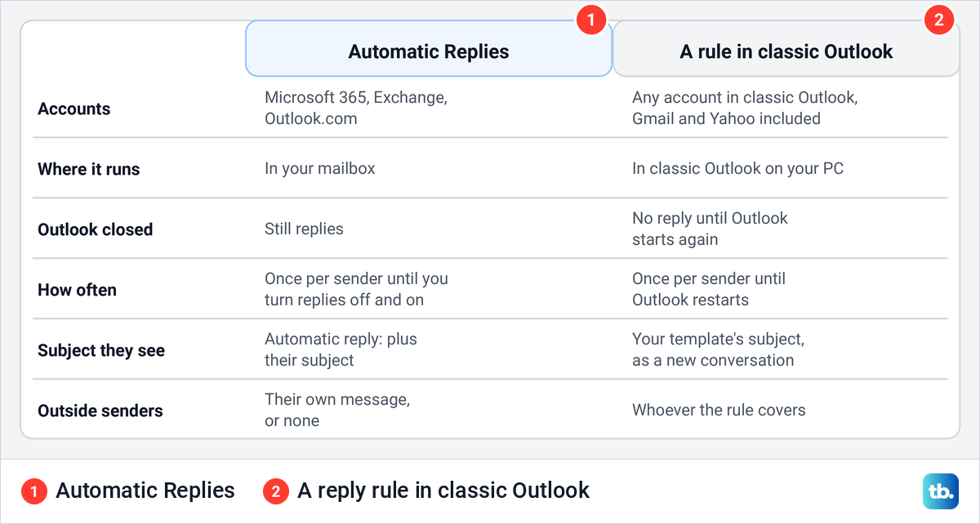Click the Still replies cell
Viewport: 980px width, 524px height.
tap(304, 229)
